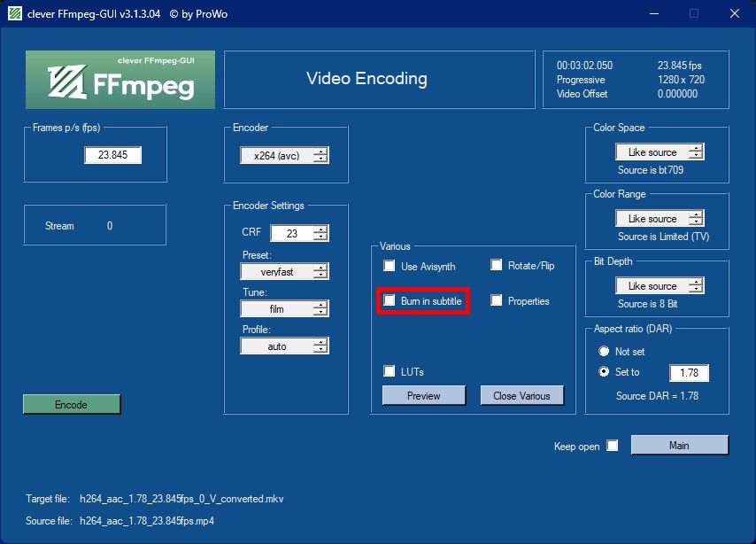Enable the Use Avisynth checkbox
The width and height of the screenshot is (756, 544).
coord(390,266)
